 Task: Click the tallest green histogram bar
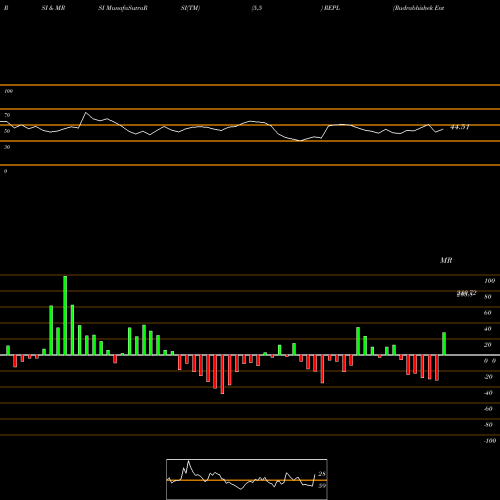65,315
